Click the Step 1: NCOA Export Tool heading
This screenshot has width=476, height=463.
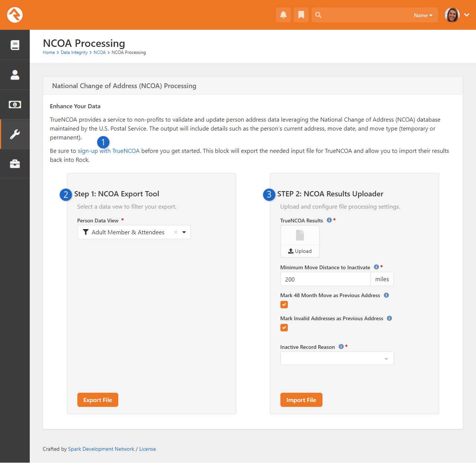(117, 194)
